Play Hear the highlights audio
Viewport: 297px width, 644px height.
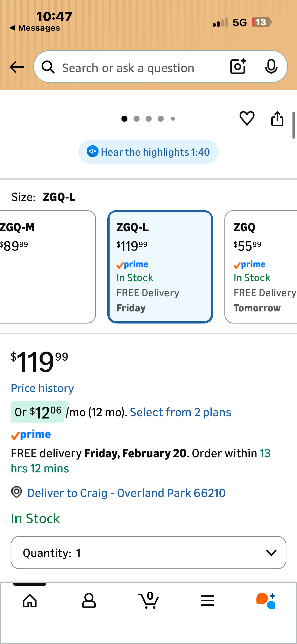pos(148,152)
